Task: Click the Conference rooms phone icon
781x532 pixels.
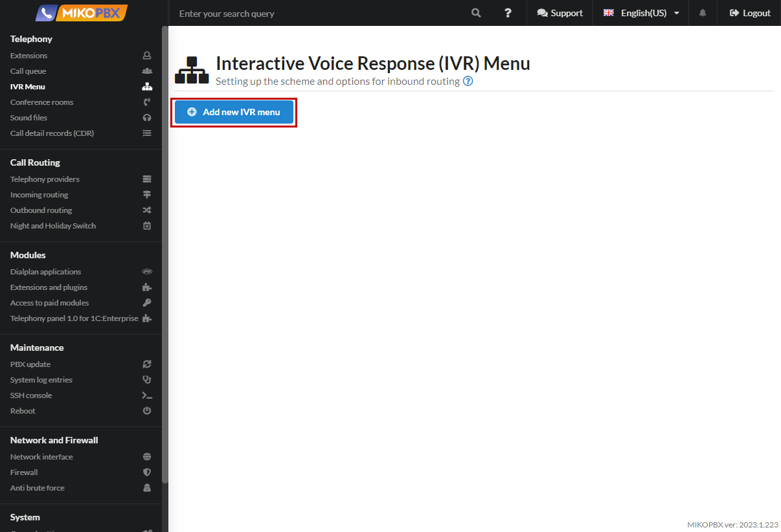Action: click(x=147, y=102)
